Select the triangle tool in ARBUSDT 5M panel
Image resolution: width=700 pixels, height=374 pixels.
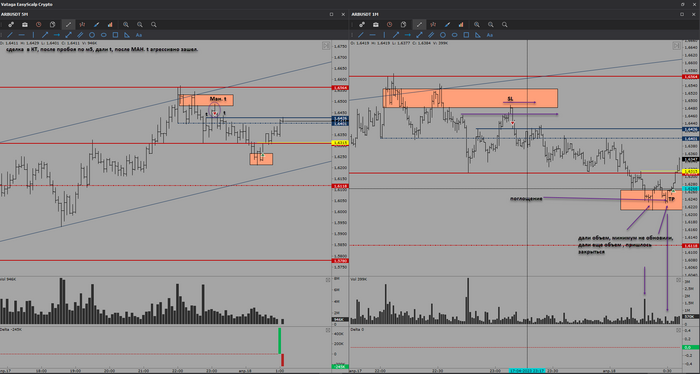[127, 35]
